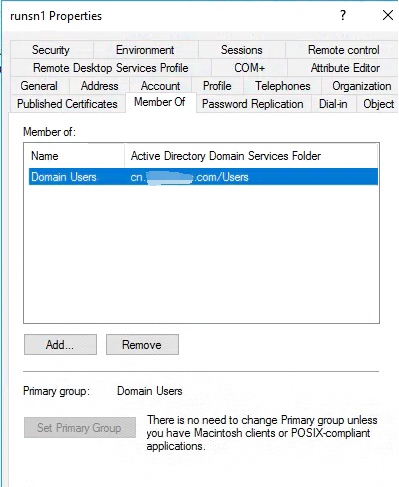The width and height of the screenshot is (399, 487).
Task: Go to the General tab
Action: click(x=39, y=86)
